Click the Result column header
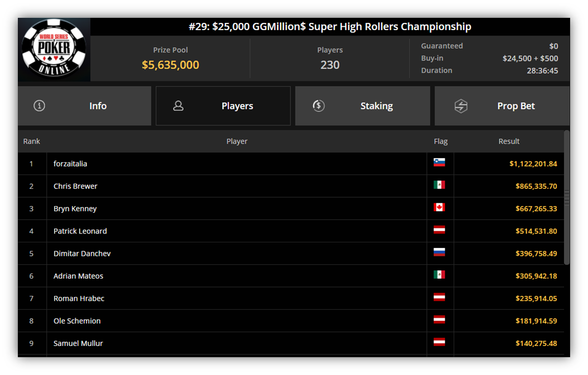588x375 pixels. pyautogui.click(x=509, y=141)
